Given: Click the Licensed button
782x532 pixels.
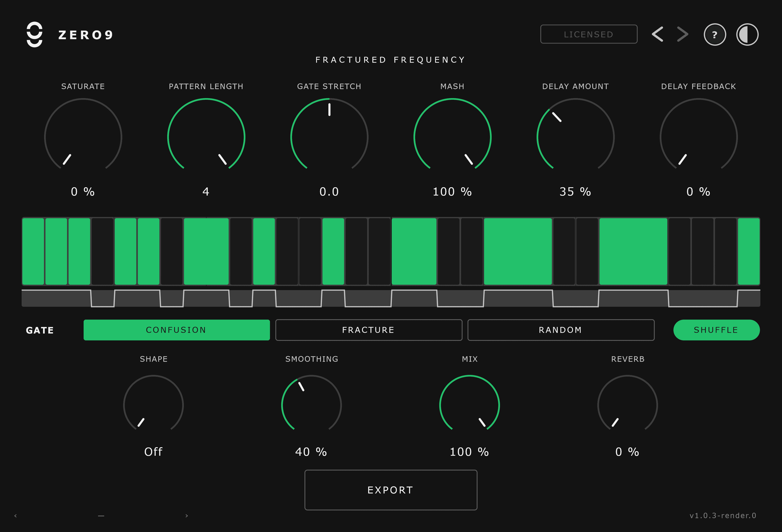Looking at the screenshot, I should click(x=589, y=34).
